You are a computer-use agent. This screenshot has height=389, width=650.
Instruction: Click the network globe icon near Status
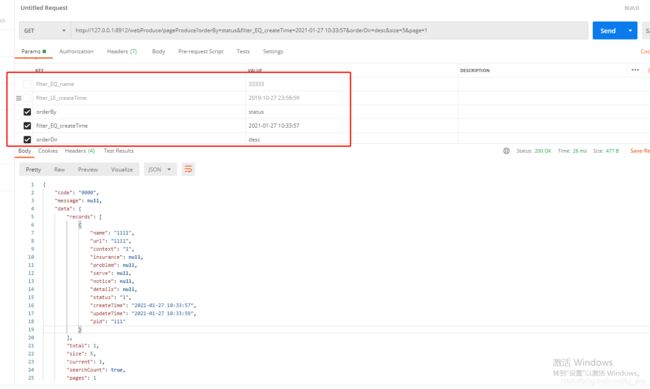[506, 151]
